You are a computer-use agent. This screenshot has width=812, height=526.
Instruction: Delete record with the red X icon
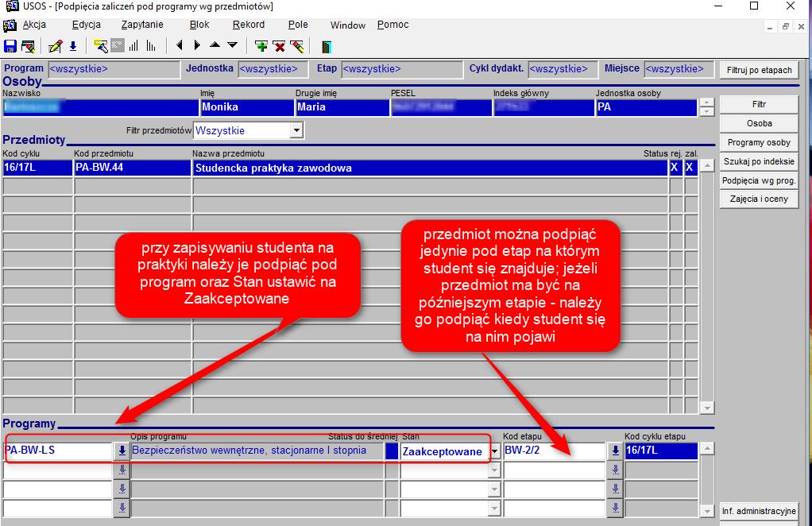(279, 47)
